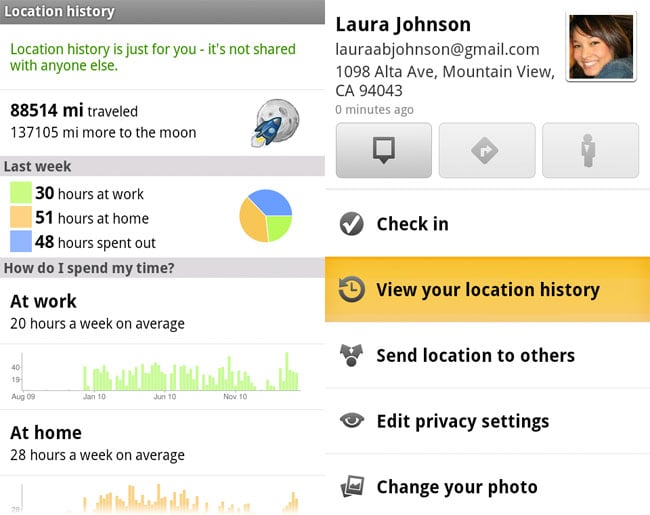Choose Send location to others
650x515 pixels.
[x=487, y=356]
